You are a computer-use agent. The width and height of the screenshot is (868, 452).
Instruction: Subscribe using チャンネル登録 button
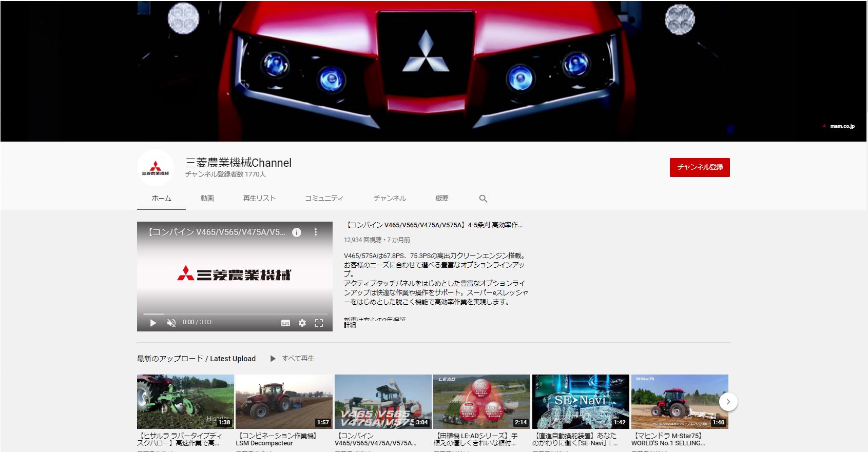(699, 167)
